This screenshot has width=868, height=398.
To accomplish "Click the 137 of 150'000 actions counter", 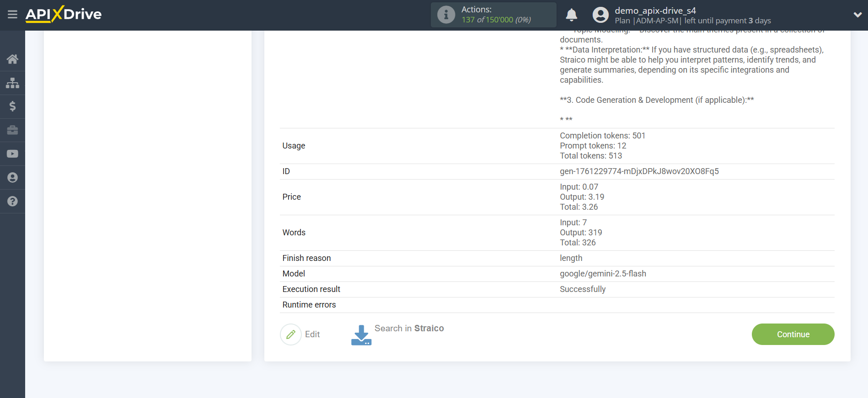I will [496, 20].
